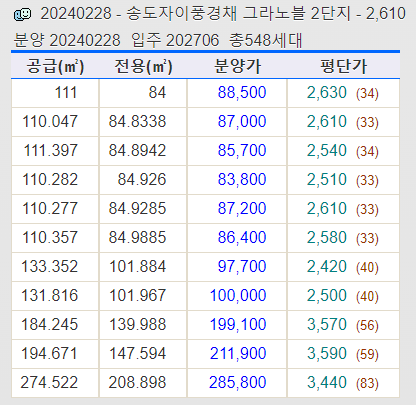Click the smiley face icon beside the title

[x=22, y=14]
